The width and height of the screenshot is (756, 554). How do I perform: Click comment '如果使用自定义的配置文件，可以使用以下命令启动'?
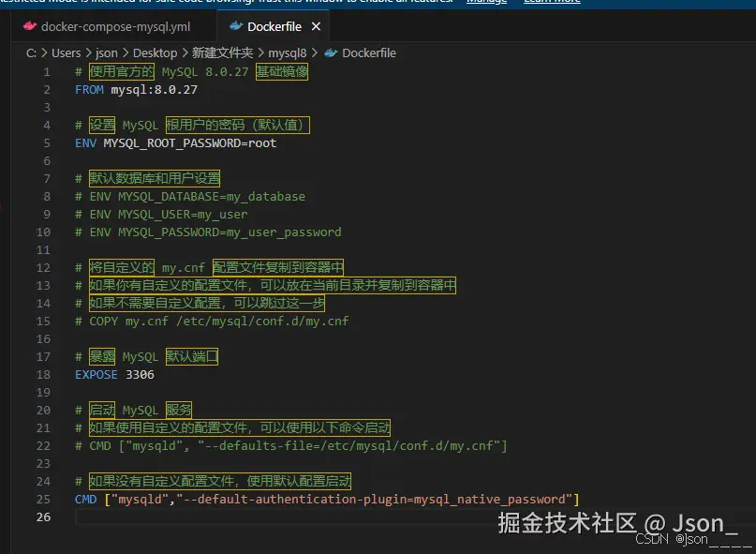click(240, 428)
